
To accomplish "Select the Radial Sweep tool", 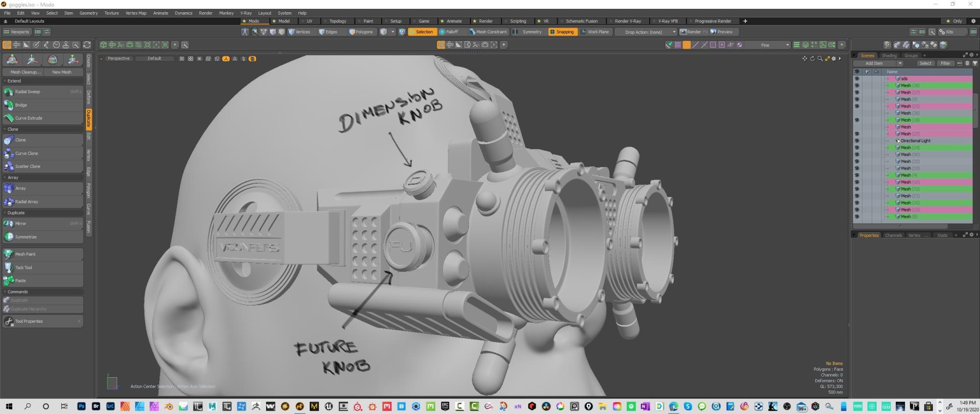I will tap(43, 92).
